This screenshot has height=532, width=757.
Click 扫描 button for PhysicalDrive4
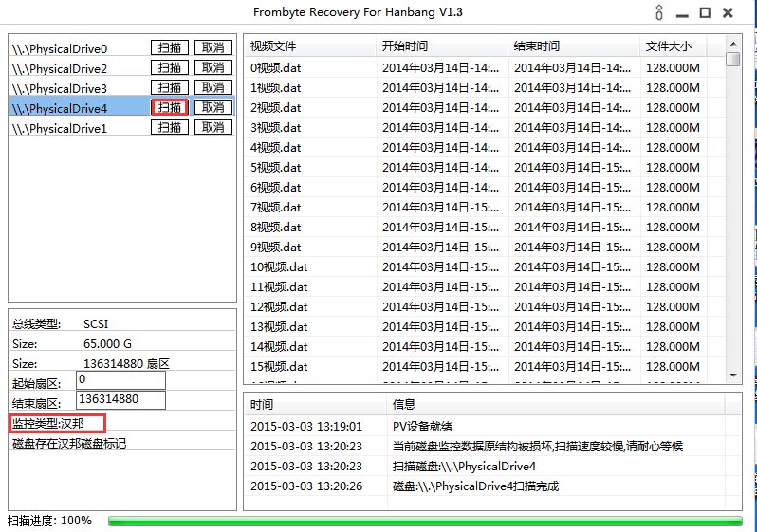[170, 107]
